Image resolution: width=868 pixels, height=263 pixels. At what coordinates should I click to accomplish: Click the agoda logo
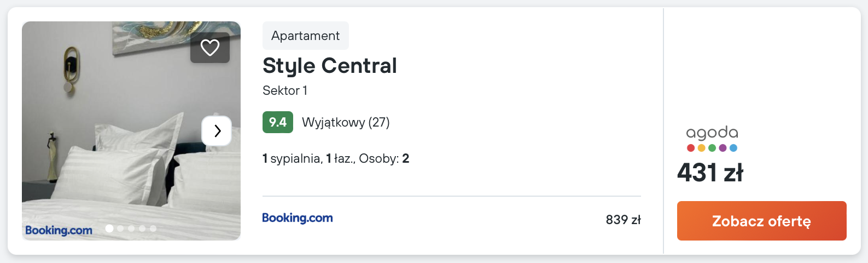[x=712, y=139]
